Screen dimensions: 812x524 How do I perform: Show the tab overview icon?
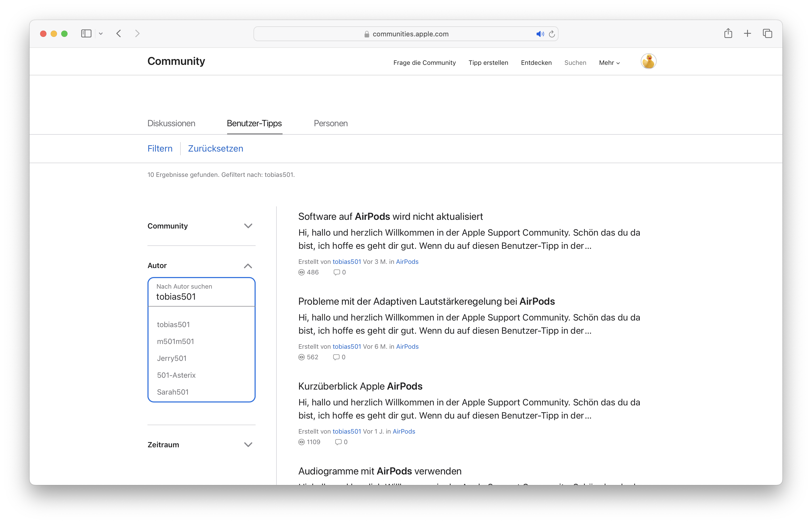(767, 33)
